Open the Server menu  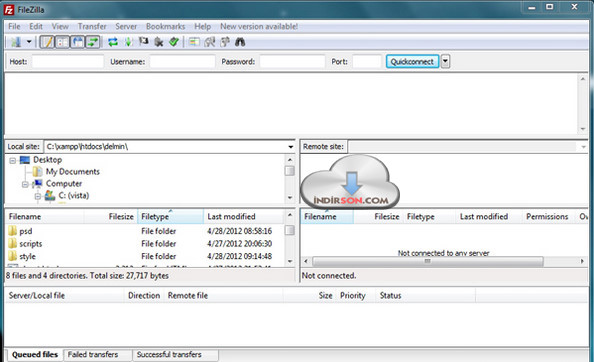click(x=126, y=27)
